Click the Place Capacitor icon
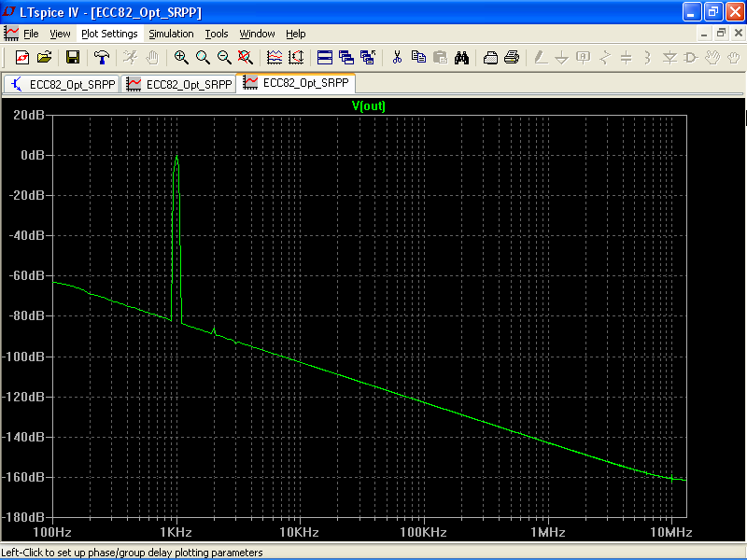Screen dimensions: 747x560 (627, 58)
